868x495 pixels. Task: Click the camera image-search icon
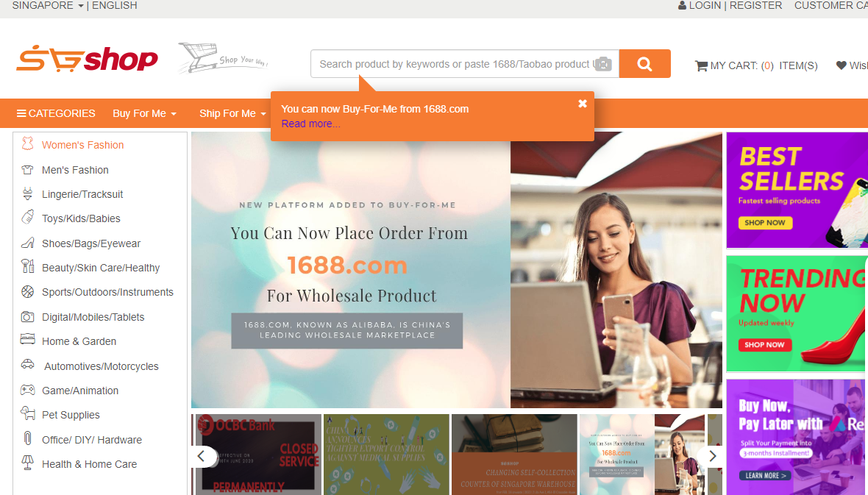603,64
